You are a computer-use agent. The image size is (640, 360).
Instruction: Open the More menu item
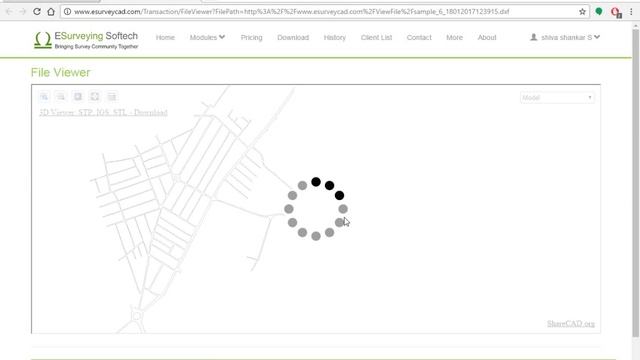click(x=454, y=37)
